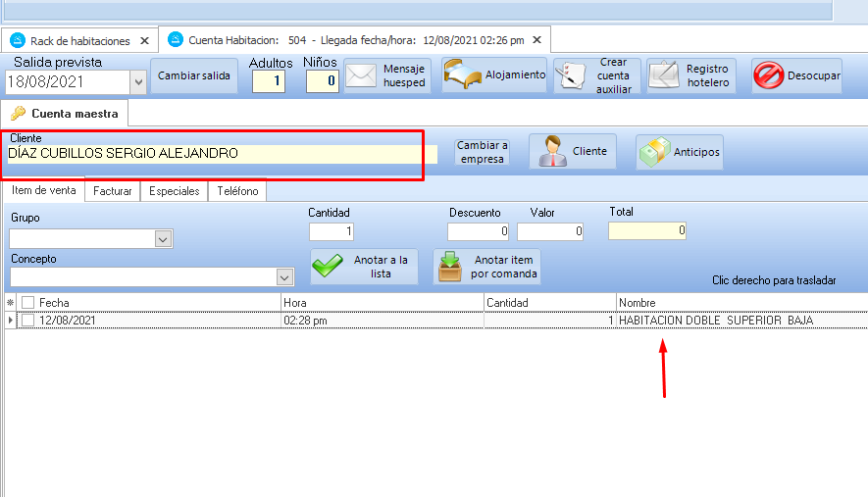The height and width of the screenshot is (497, 868).
Task: Open Registro hotelero icon button
Action: [x=664, y=76]
